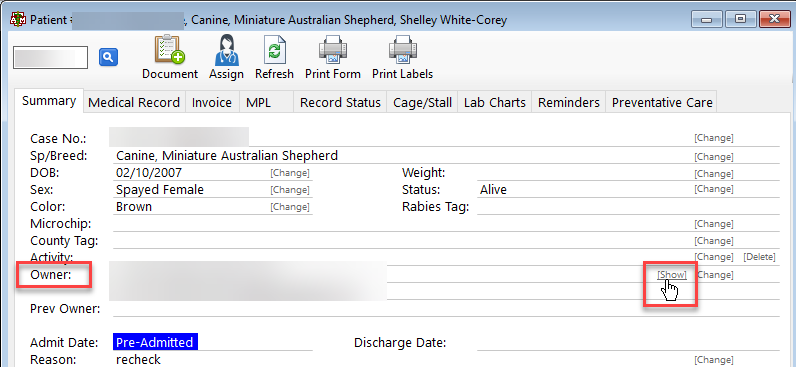The image size is (796, 367).
Task: Click Change link beside Status Alive
Action: coord(714,189)
